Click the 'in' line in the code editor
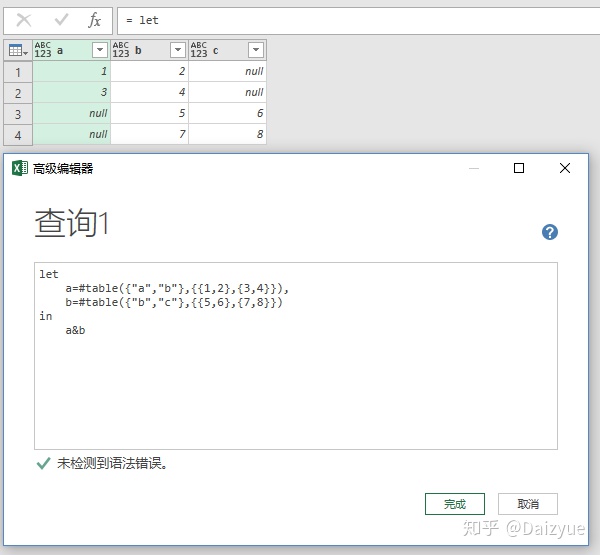This screenshot has width=600, height=555. pos(46,316)
